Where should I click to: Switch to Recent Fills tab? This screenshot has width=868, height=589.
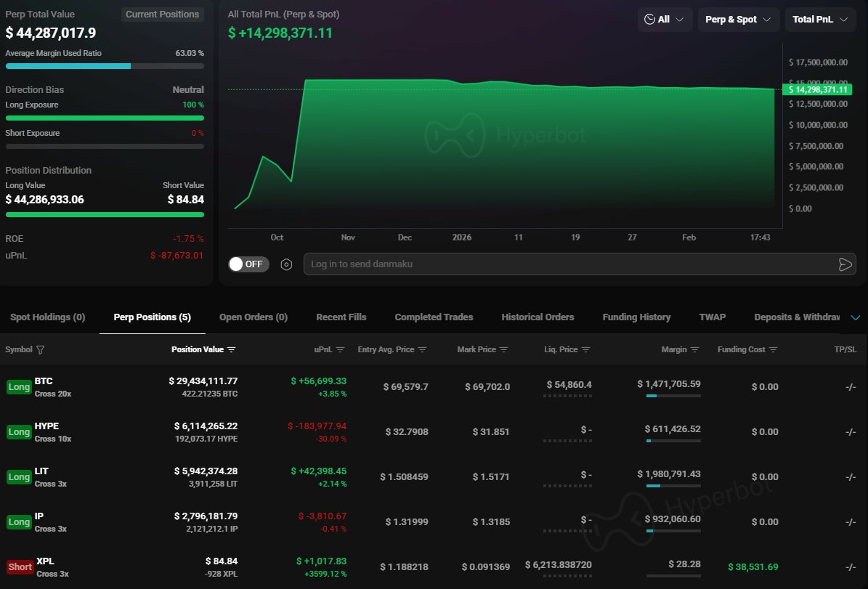click(x=341, y=317)
